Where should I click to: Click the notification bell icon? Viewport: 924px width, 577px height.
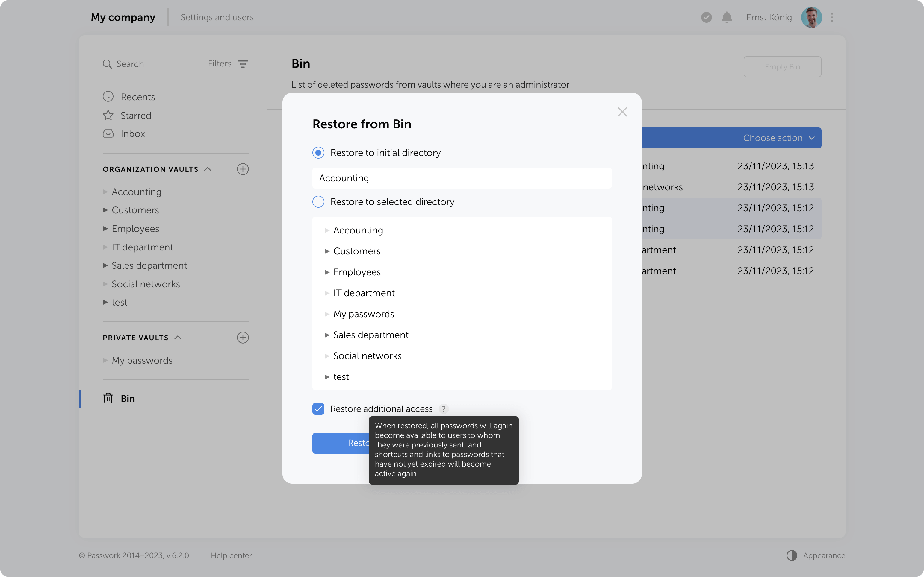(727, 18)
